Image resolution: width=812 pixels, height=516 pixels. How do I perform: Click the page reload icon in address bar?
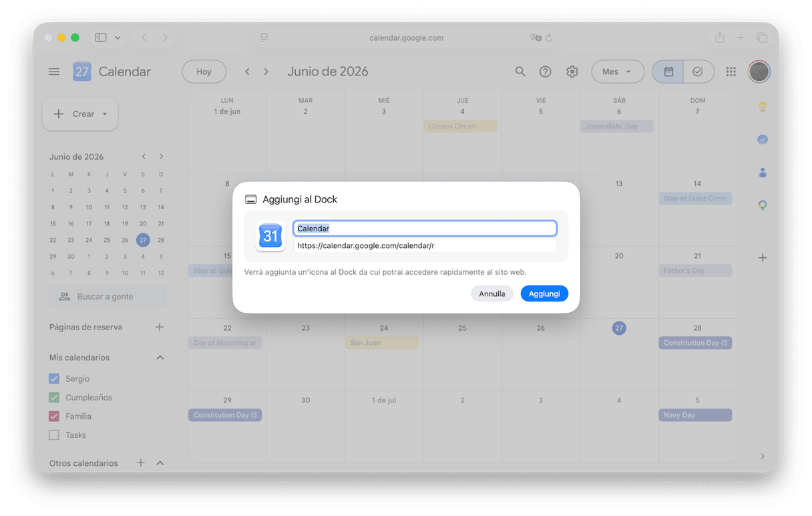(549, 38)
